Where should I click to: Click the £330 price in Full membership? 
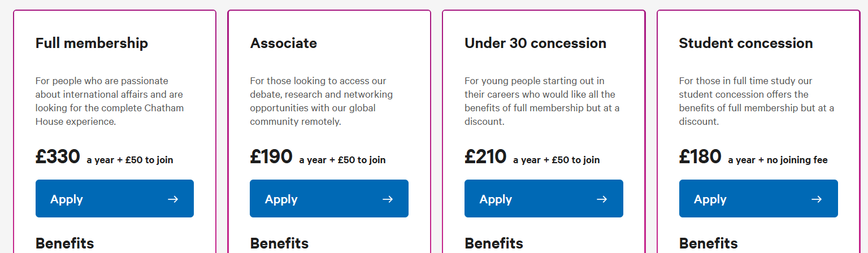point(58,156)
